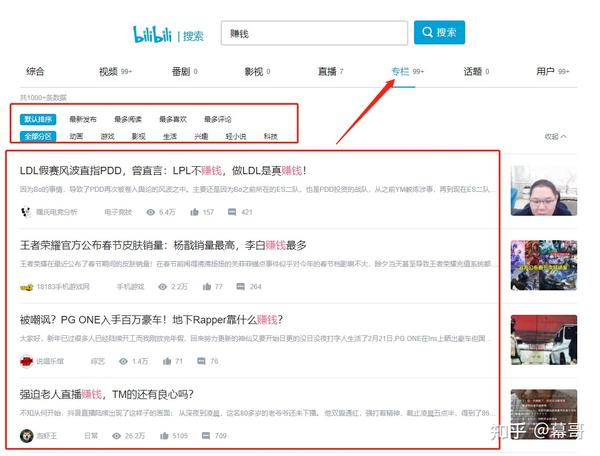Open the 18183手机游戏网 author name link

(x=63, y=287)
